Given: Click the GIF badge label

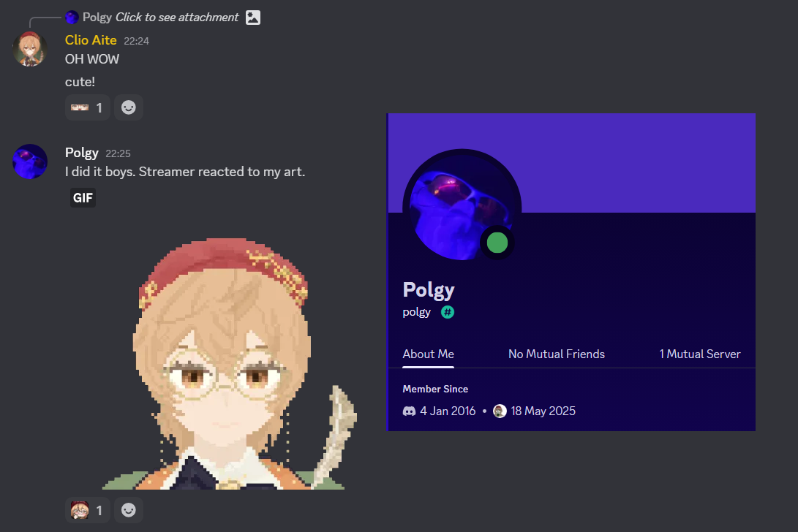Looking at the screenshot, I should click(83, 197).
